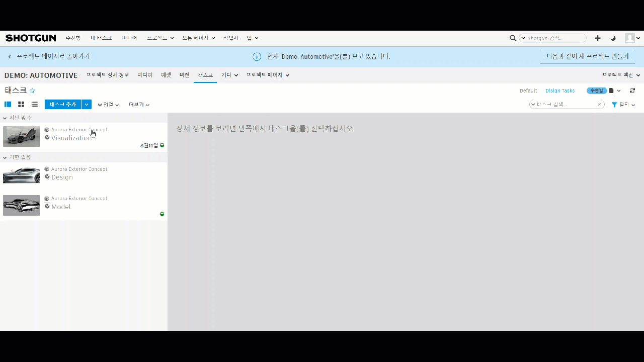Open the 에셋 tab
Viewport: 644px width, 362px height.
[x=166, y=75]
